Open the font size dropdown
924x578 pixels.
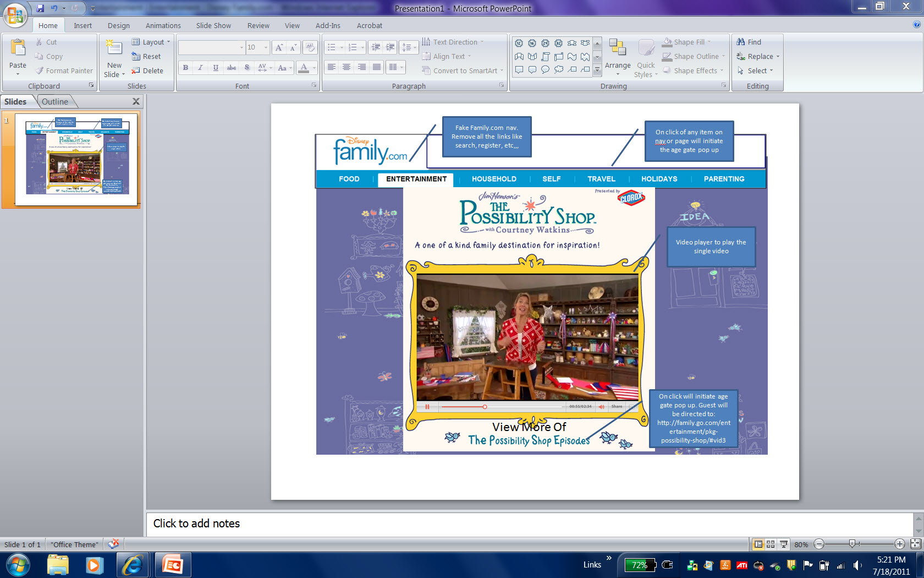pos(266,47)
